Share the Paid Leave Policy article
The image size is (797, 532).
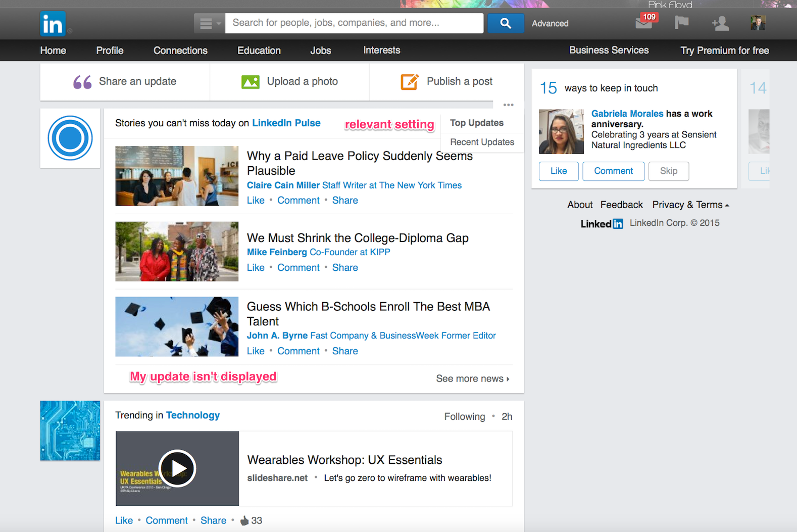[345, 201]
